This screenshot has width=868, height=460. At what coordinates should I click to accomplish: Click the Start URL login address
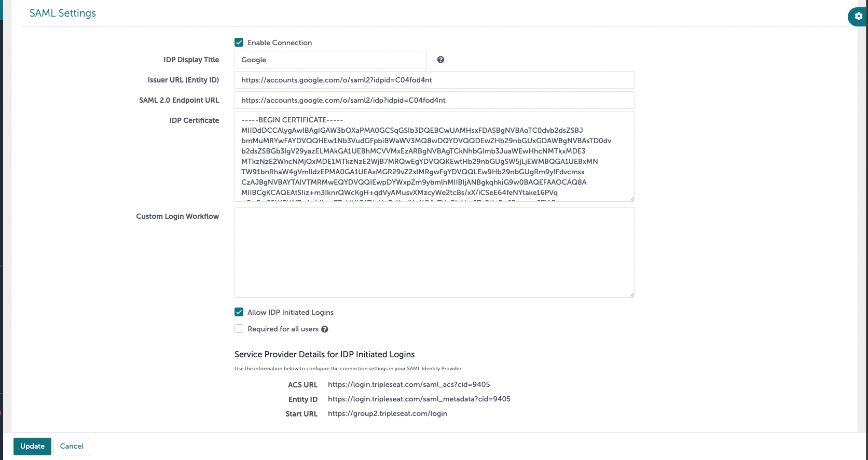point(388,413)
